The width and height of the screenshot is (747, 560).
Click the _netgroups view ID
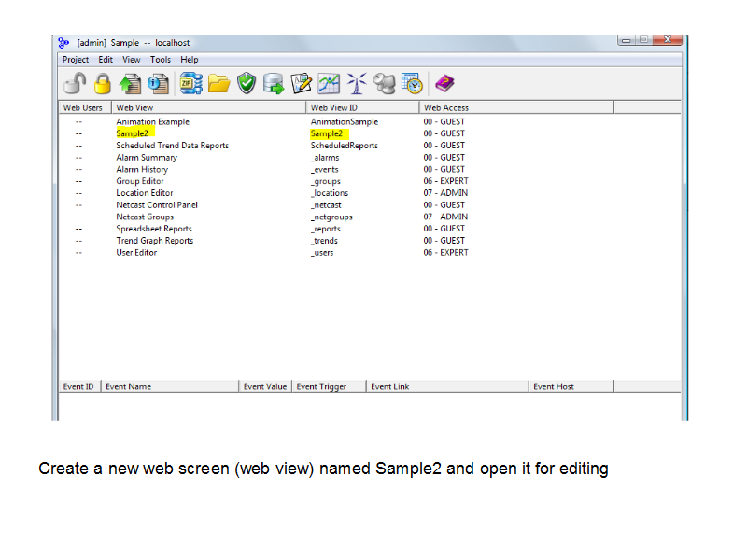[331, 217]
